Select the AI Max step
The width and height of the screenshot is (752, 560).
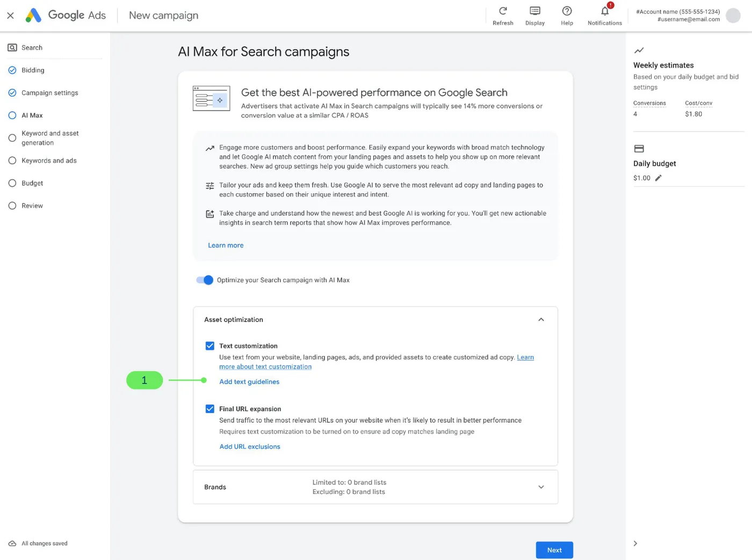pos(32,115)
